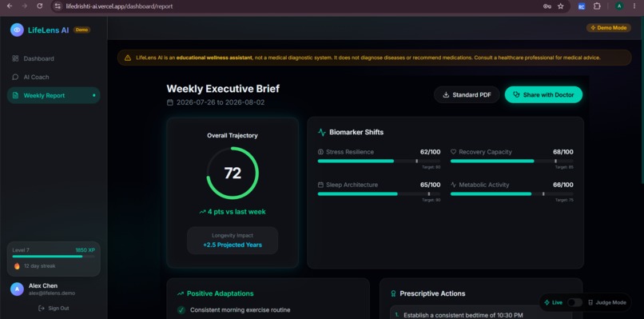Check the Consistent morning exercise routine checkmark
The height and width of the screenshot is (319, 644).
point(181,310)
